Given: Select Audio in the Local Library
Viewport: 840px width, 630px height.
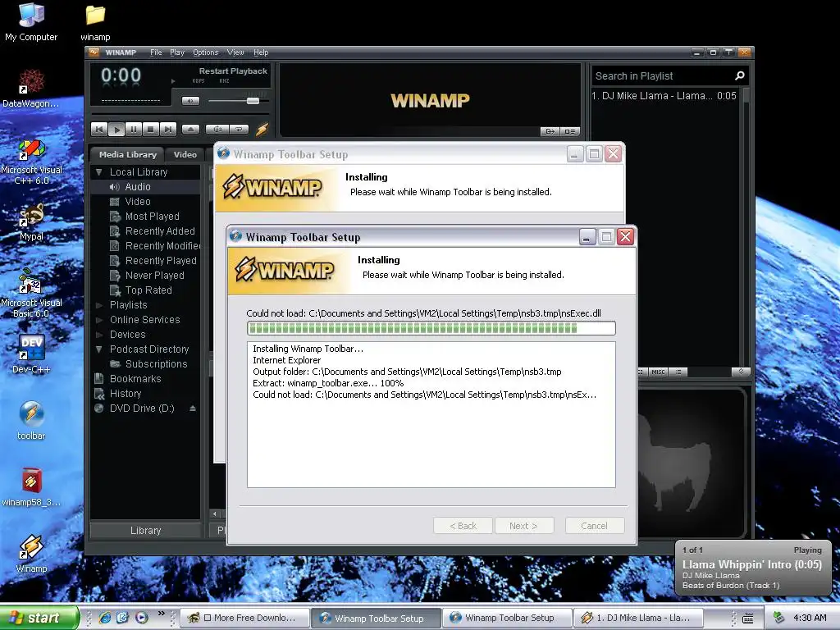Looking at the screenshot, I should click(x=138, y=187).
